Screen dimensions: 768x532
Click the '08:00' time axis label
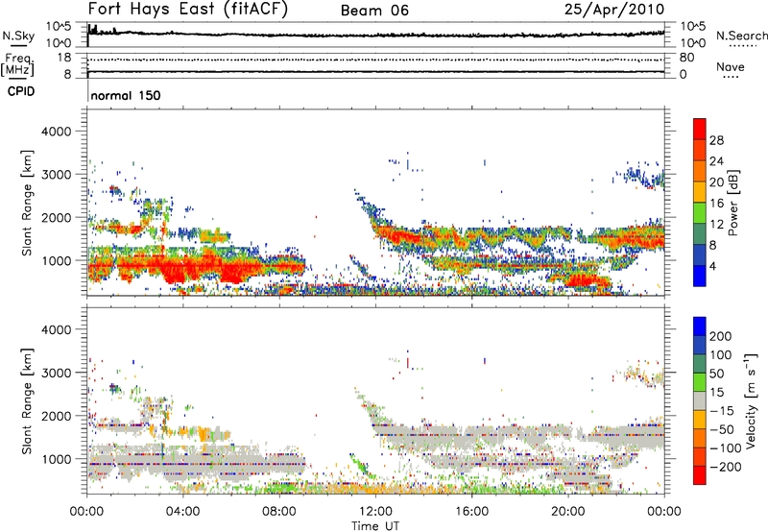click(279, 512)
